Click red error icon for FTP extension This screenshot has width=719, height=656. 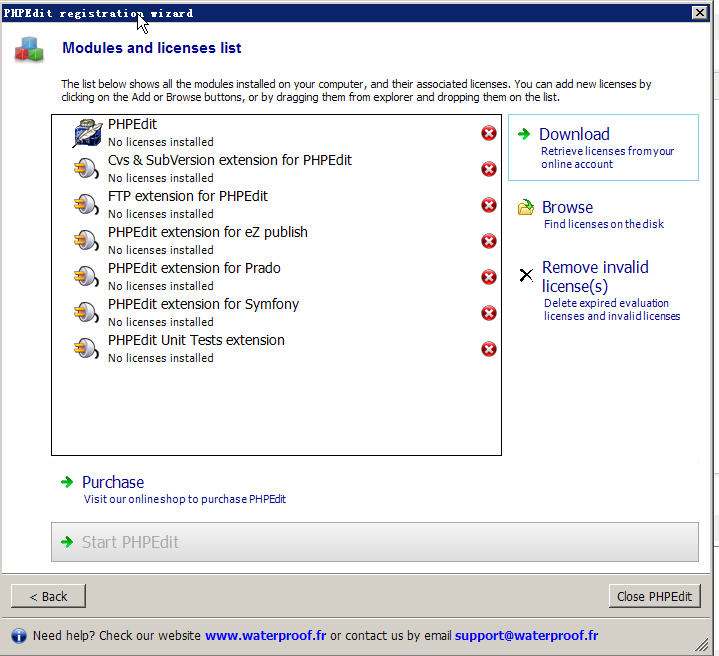click(489, 205)
